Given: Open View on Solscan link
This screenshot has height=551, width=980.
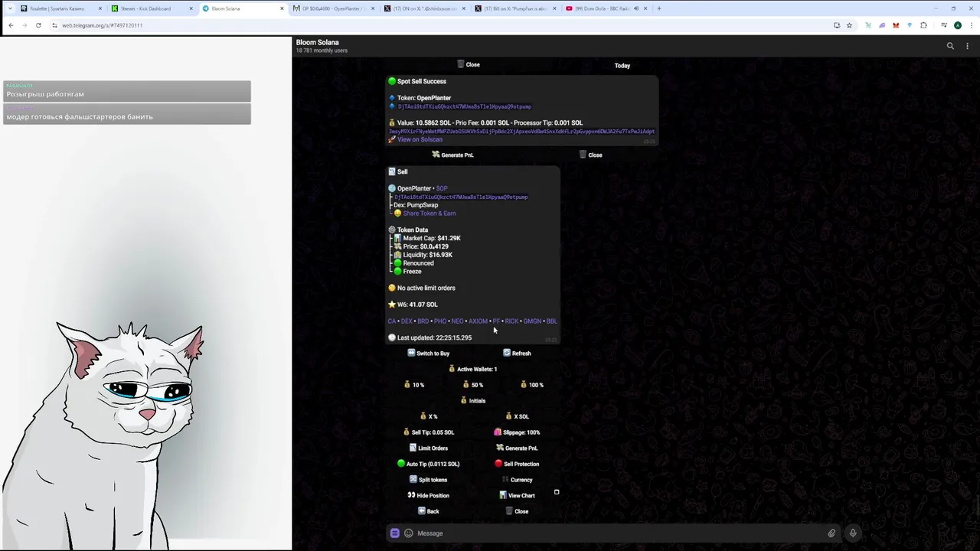Looking at the screenshot, I should pyautogui.click(x=420, y=139).
